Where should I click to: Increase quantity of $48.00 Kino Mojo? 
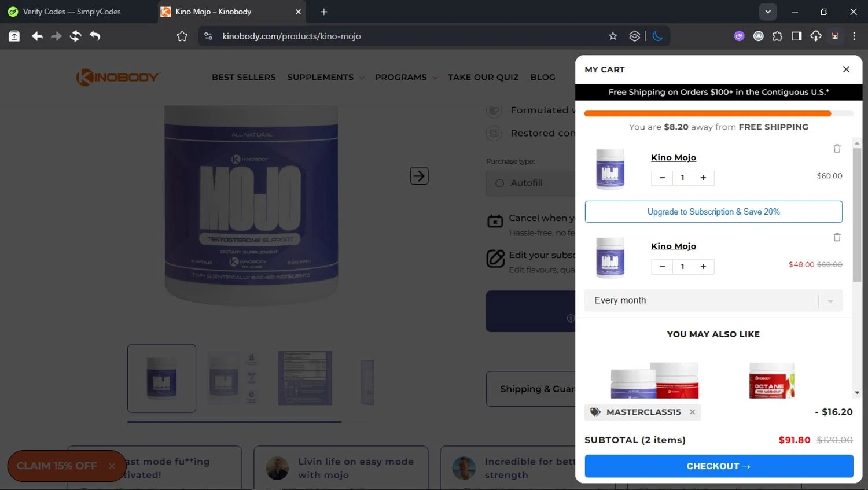[x=703, y=266]
